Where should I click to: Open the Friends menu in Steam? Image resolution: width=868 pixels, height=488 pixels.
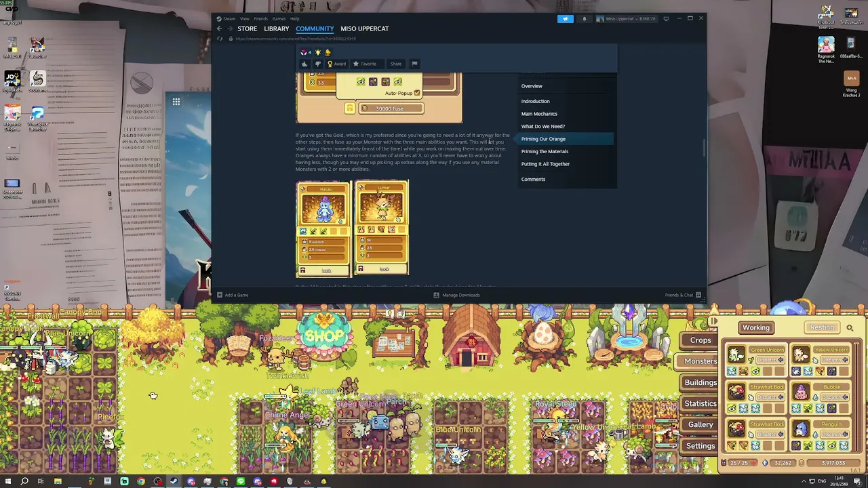(x=260, y=18)
